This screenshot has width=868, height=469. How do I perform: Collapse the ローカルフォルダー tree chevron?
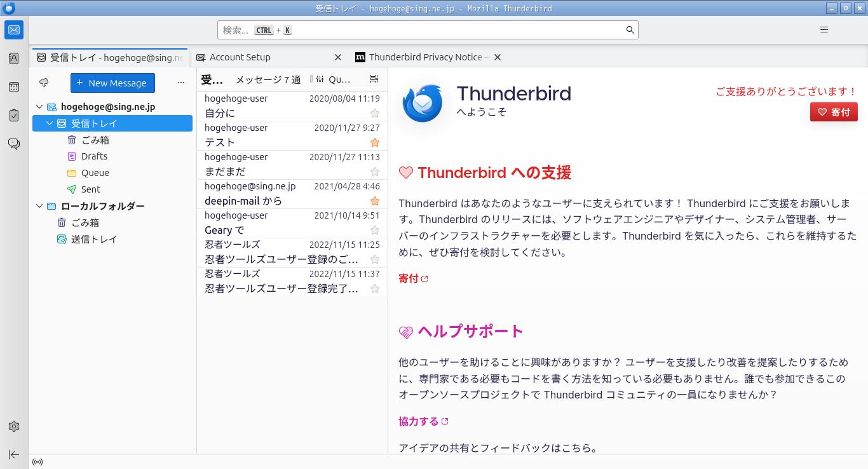point(39,206)
